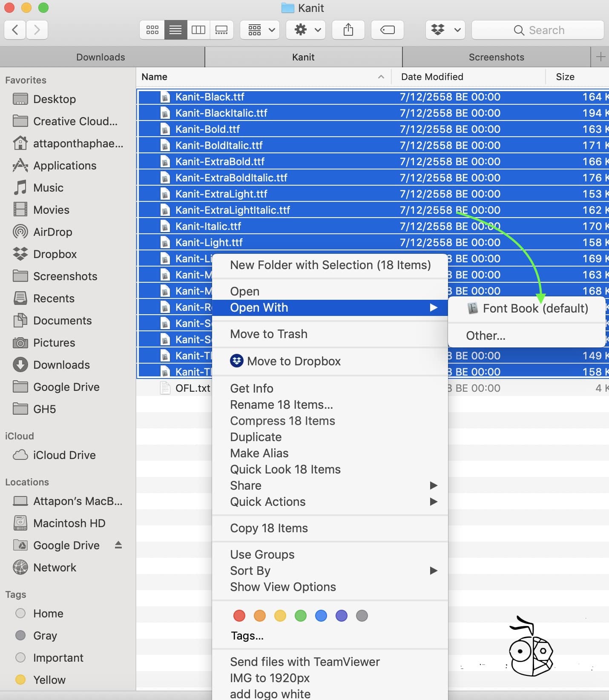Choose Font Book (default) in submenu
This screenshot has width=609, height=700.
pos(527,308)
